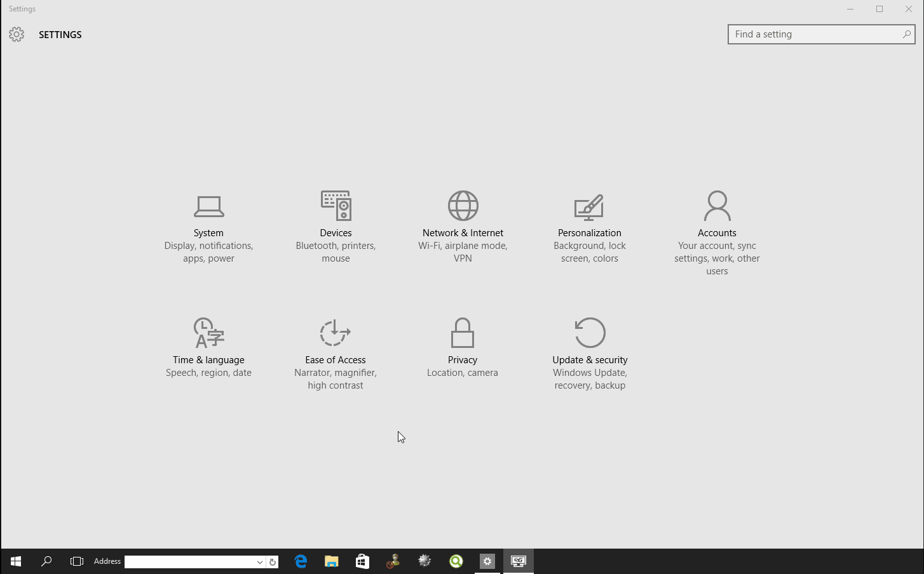Launch Microsoft Edge from the taskbar
The width and height of the screenshot is (924, 574).
click(301, 561)
